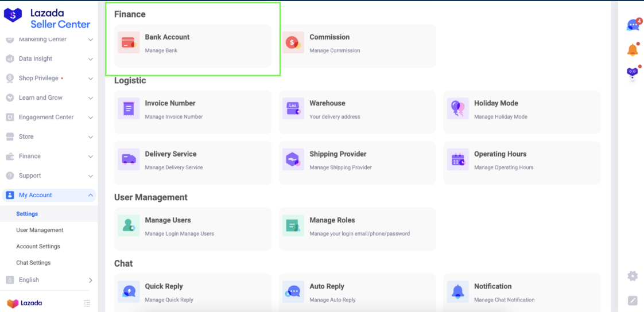Expand the Data Insight menu
The height and width of the screenshot is (312, 644).
pos(49,58)
